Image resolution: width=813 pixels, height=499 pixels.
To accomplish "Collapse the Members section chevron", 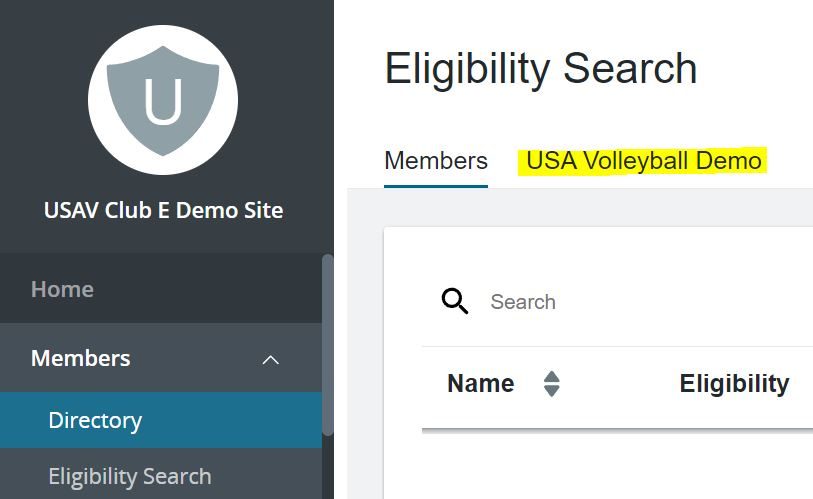I will coord(270,359).
